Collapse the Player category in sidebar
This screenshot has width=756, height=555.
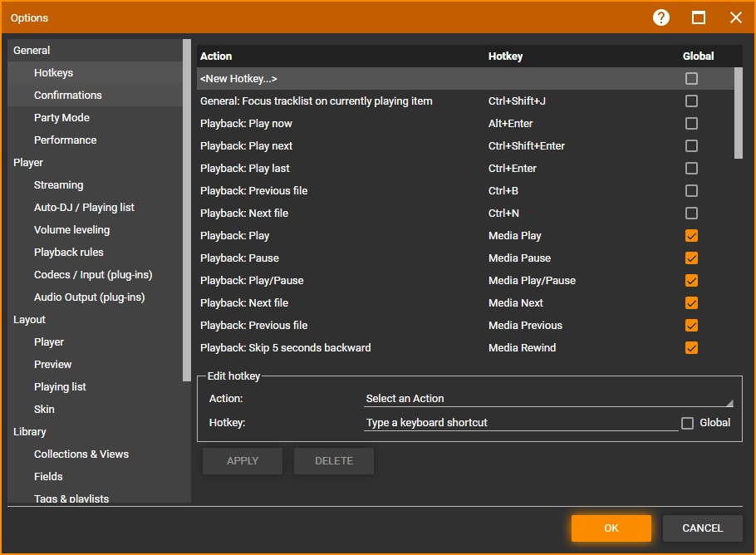(x=28, y=163)
